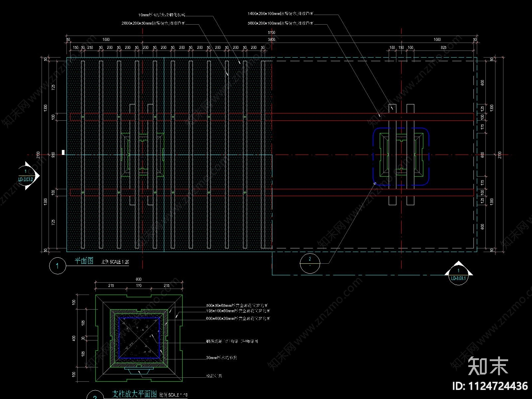Select the blue rounded detail boundary
Viewport: 532px width, 399px height.
(401, 156)
